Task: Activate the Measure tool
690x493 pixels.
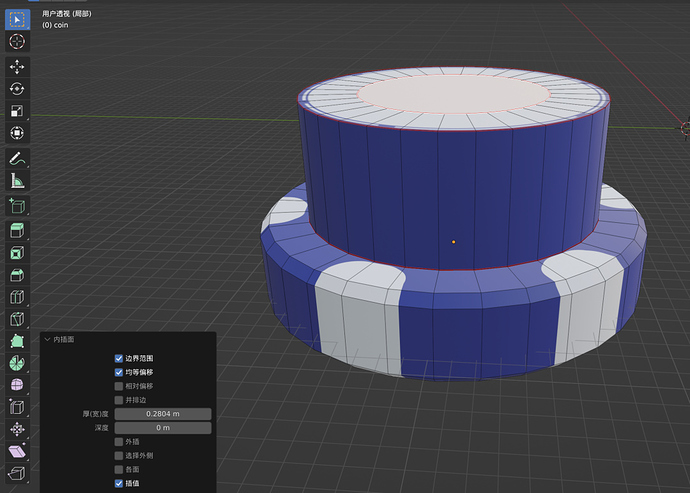Action: (18, 181)
